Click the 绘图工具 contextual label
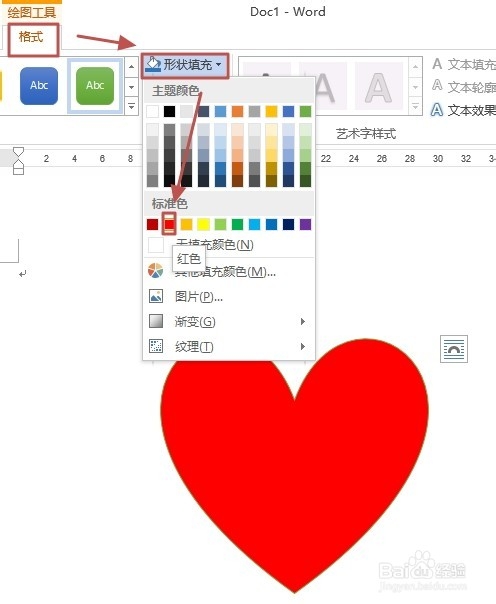The height and width of the screenshot is (604, 496). (32, 12)
